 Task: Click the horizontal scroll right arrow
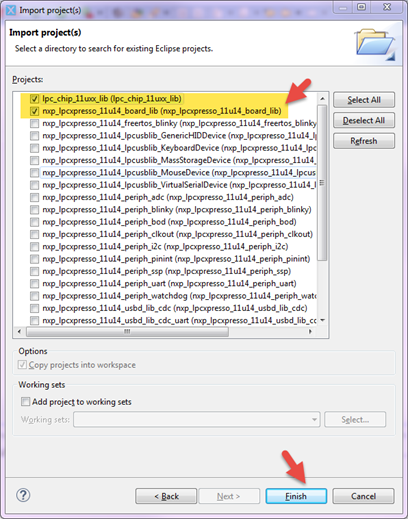coord(311,332)
